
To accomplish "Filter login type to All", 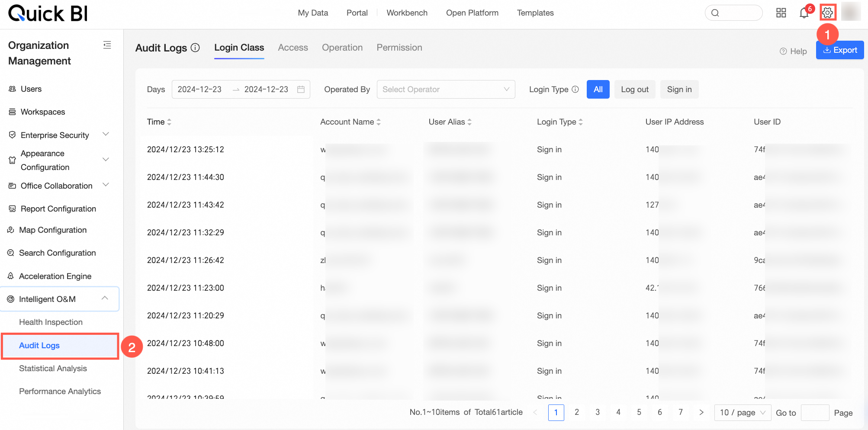I will click(598, 89).
